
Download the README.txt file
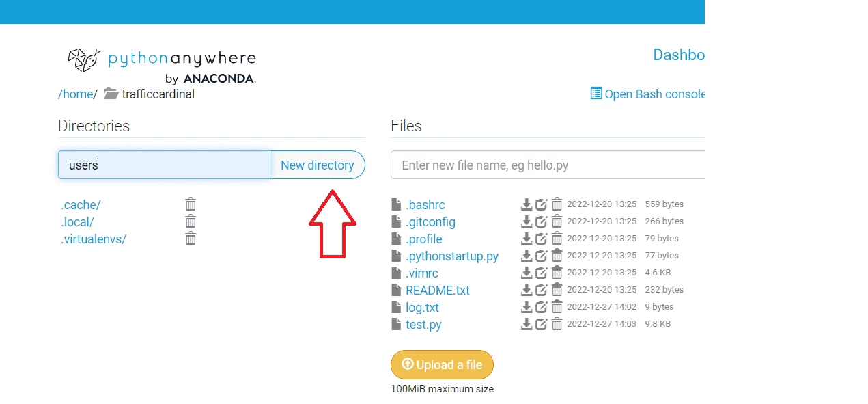527,290
